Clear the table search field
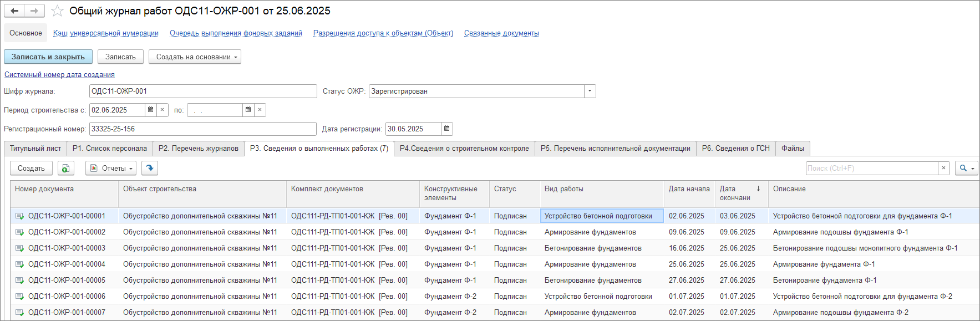The image size is (980, 321). (944, 168)
